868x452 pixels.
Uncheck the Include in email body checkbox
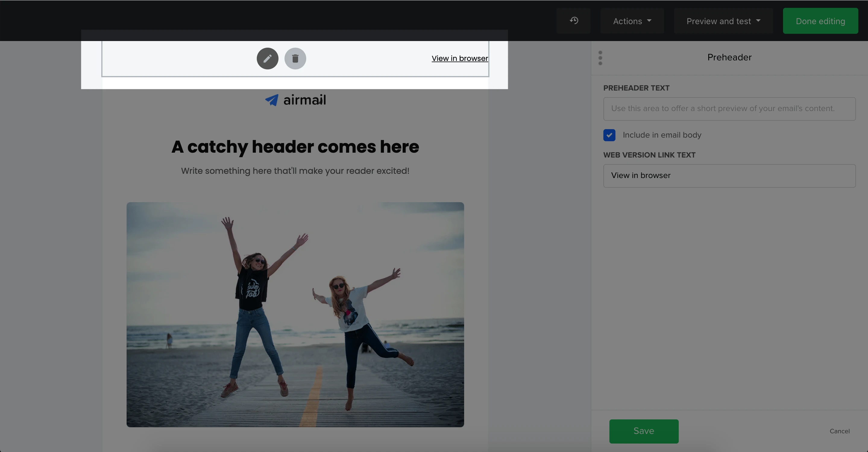click(609, 135)
